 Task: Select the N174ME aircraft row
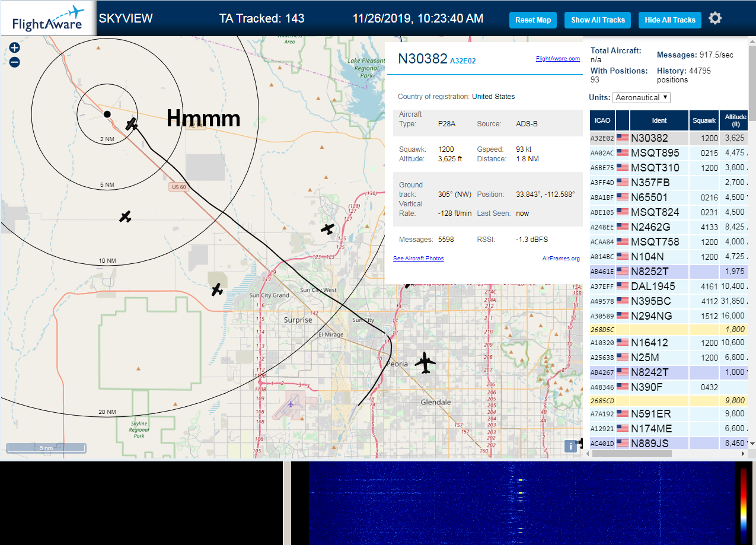point(669,429)
